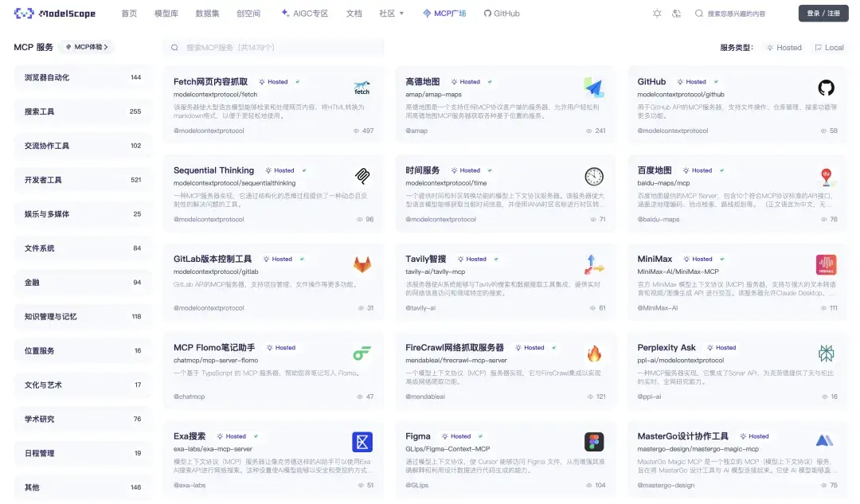The image size is (860, 504).
Task: Open the FireCrawl网络抓取服务器 card title
Action: point(455,348)
